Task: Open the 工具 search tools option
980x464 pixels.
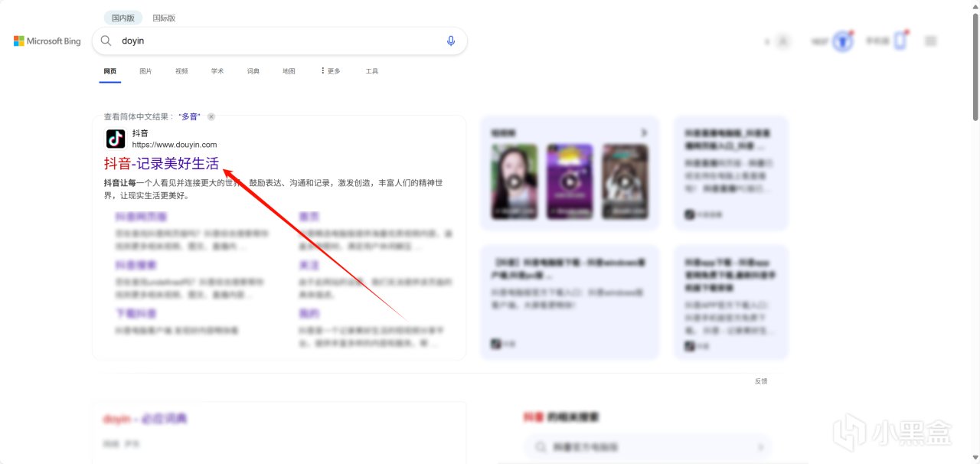Action: point(372,71)
